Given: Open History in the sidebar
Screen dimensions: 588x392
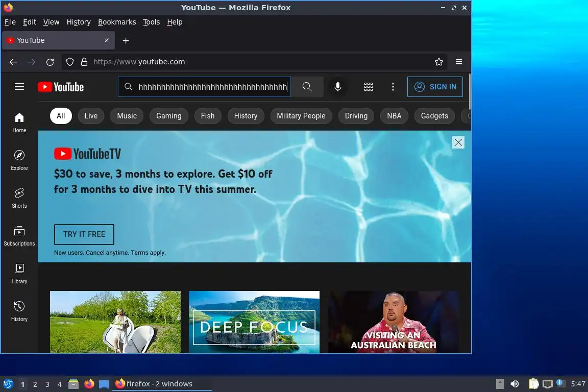Looking at the screenshot, I should click(x=19, y=311).
